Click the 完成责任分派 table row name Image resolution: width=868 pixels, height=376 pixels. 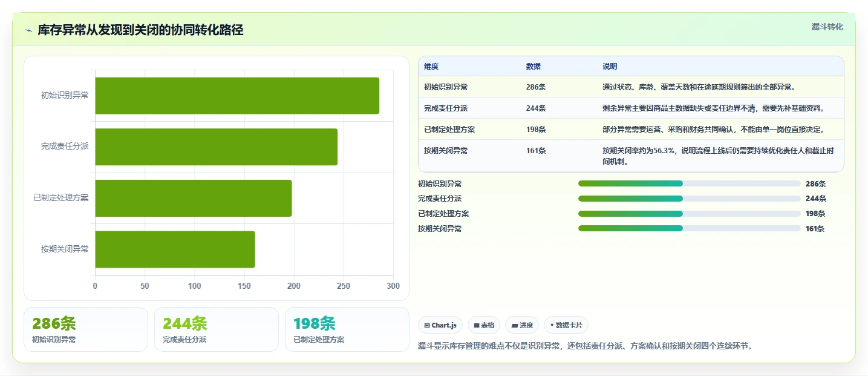click(x=446, y=108)
